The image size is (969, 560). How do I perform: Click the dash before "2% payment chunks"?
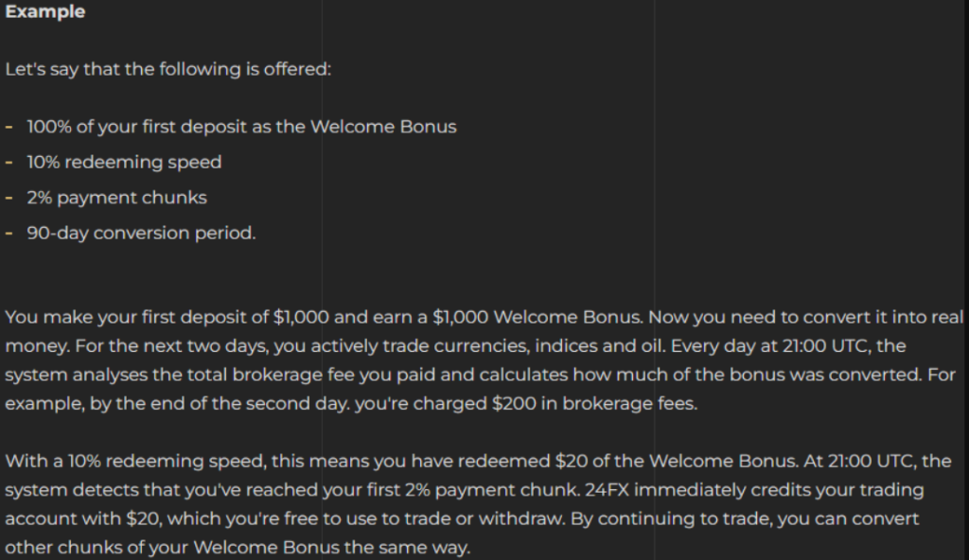pyautogui.click(x=9, y=198)
